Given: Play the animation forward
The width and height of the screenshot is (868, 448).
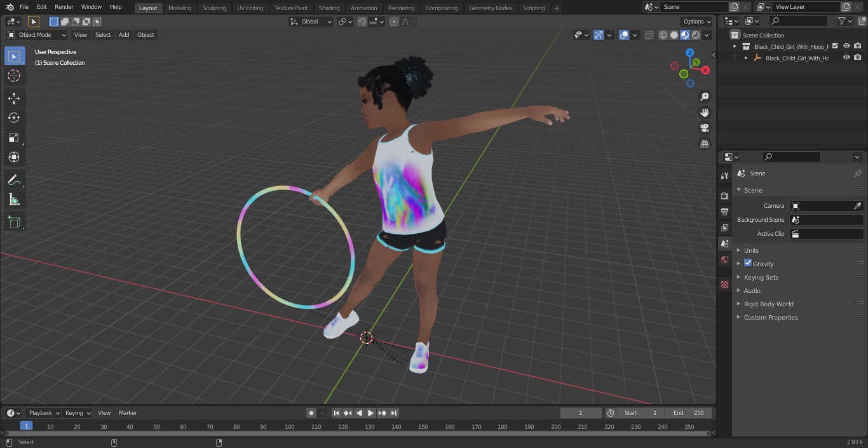Looking at the screenshot, I should [370, 413].
